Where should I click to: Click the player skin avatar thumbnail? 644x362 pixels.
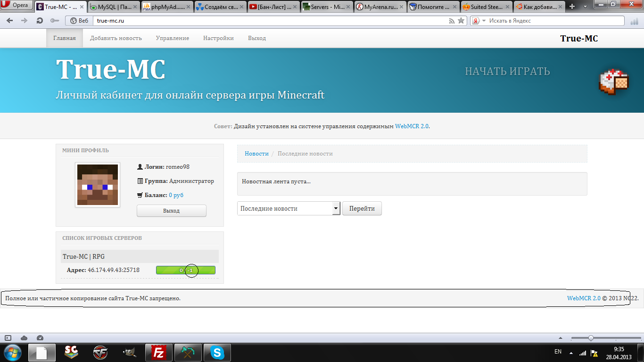98,185
